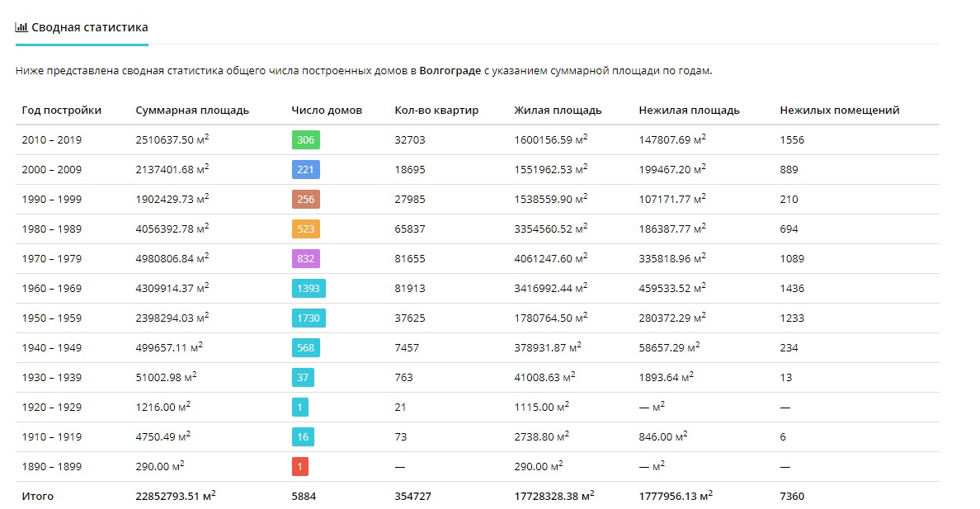Screen dimensions: 980x509
Task: Select the 2010 – 2019 row label
Action: 52,140
